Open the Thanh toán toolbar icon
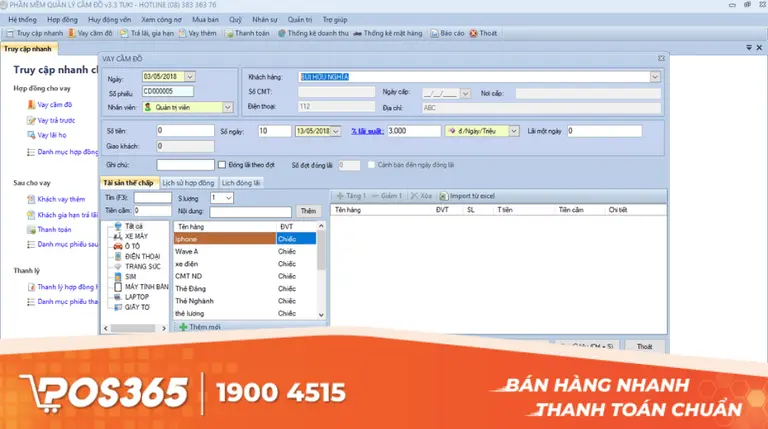 click(x=229, y=33)
